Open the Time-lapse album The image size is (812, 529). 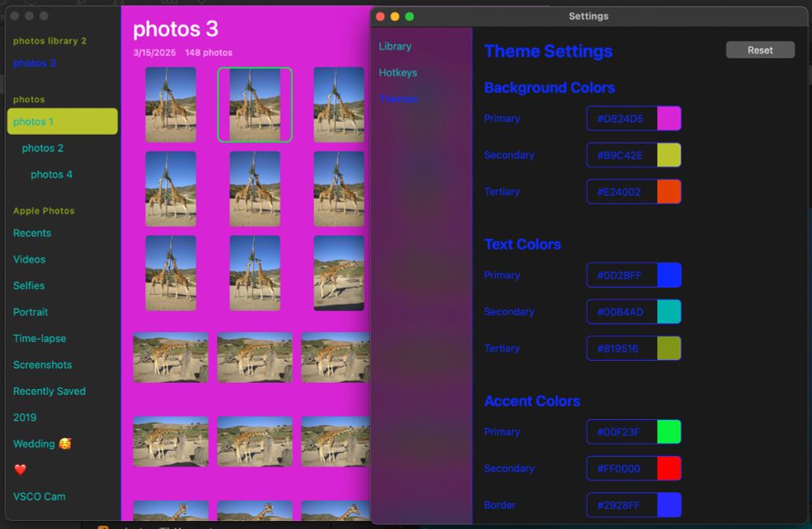39,338
